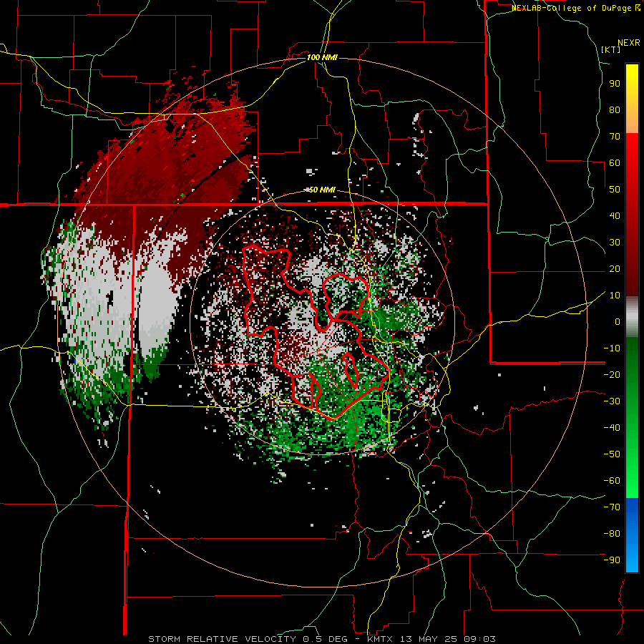Click the -40 value on the velocity scale

tap(612, 428)
